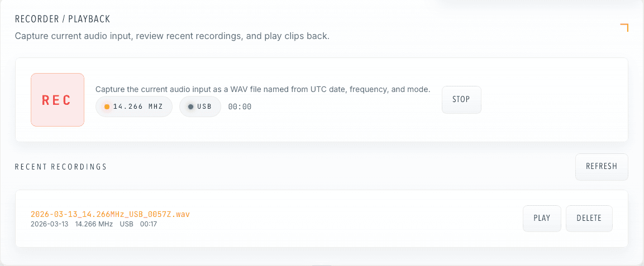Click the gray dot in the USB pill
Viewport: 644px width, 266px height.
[190, 107]
